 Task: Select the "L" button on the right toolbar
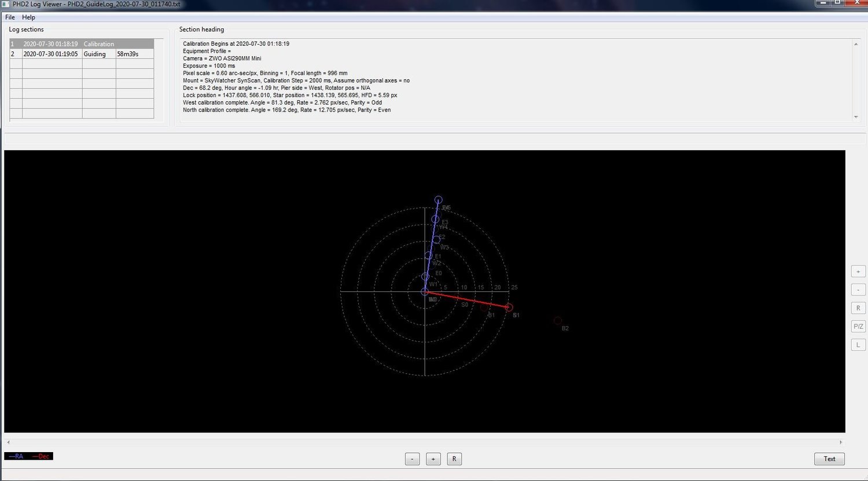(858, 344)
